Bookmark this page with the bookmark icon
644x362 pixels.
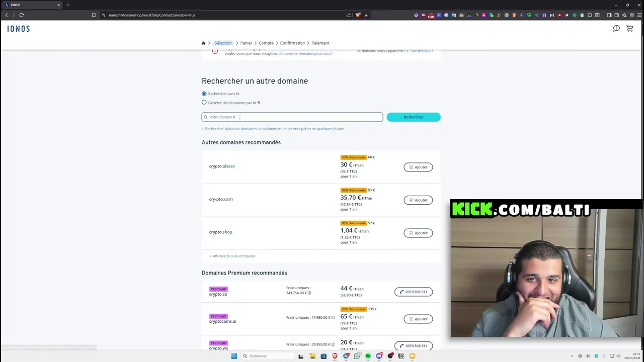point(94,15)
